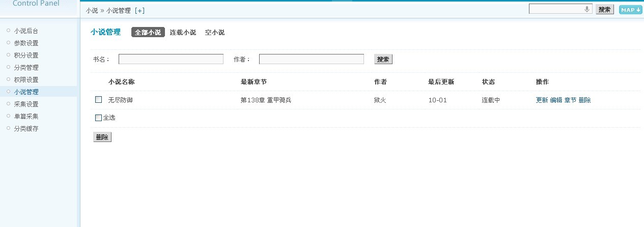Open 参数设置 in the sidebar
The width and height of the screenshot is (644, 227).
pos(26,43)
